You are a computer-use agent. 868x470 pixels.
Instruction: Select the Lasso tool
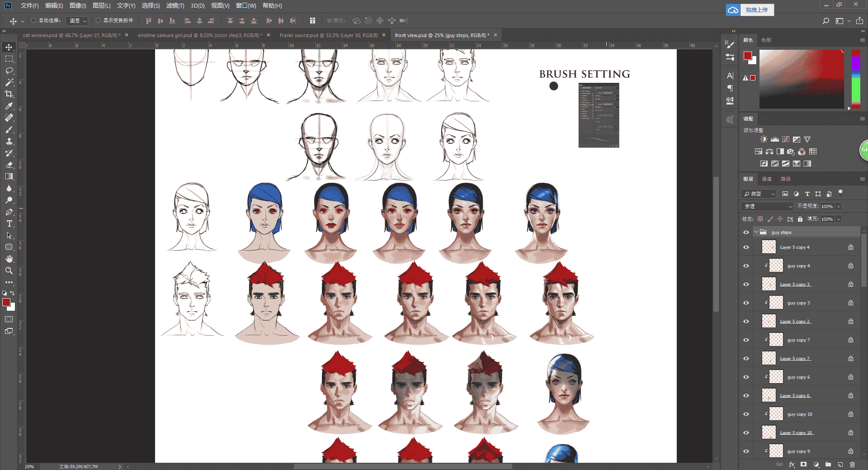click(9, 71)
